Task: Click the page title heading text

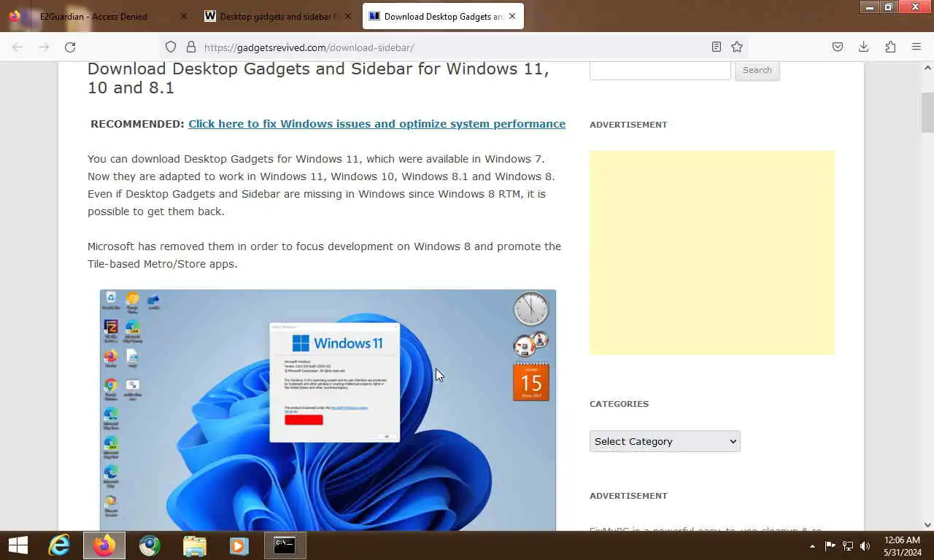Action: pyautogui.click(x=318, y=78)
